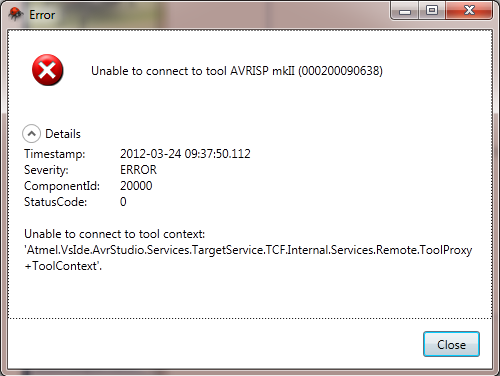500x376 pixels.
Task: Click the '+ToolContext'.' text line
Action: coord(63,266)
